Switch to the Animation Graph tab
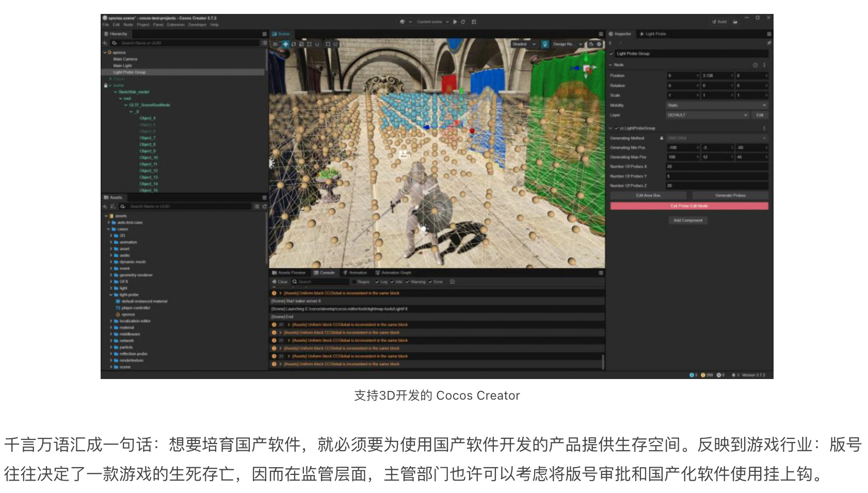The image size is (868, 493). click(393, 273)
